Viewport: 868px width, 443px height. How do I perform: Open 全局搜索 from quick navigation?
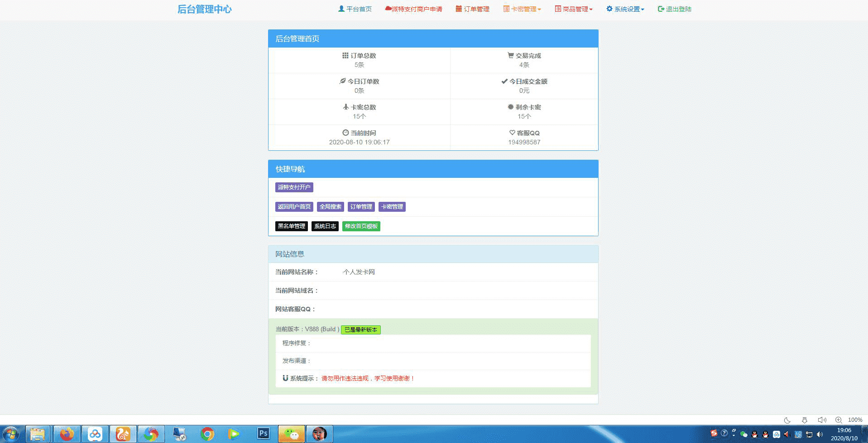(331, 207)
